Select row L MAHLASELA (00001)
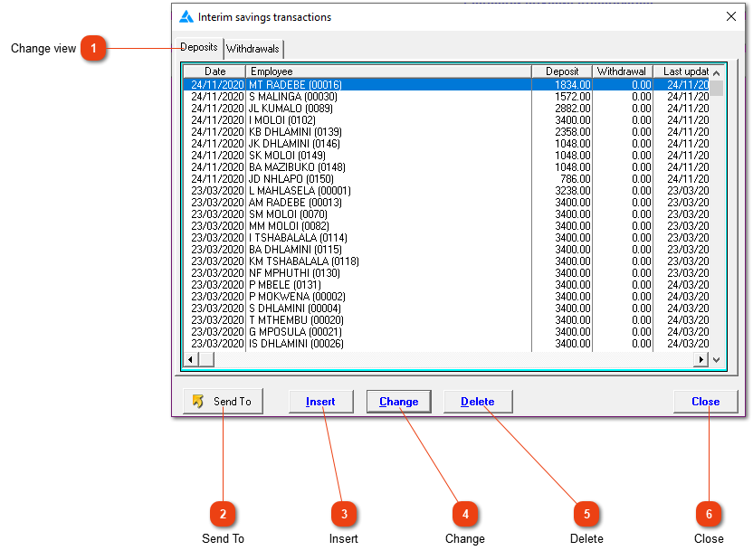Image resolution: width=753 pixels, height=560 pixels. (446, 191)
